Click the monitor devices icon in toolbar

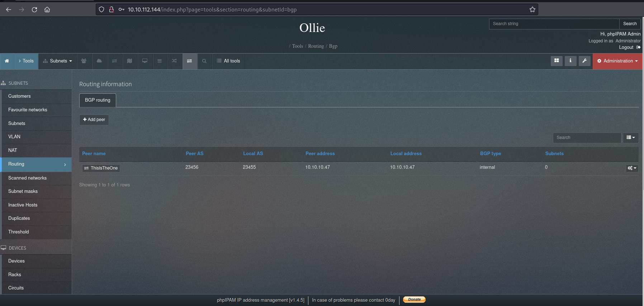(x=145, y=61)
